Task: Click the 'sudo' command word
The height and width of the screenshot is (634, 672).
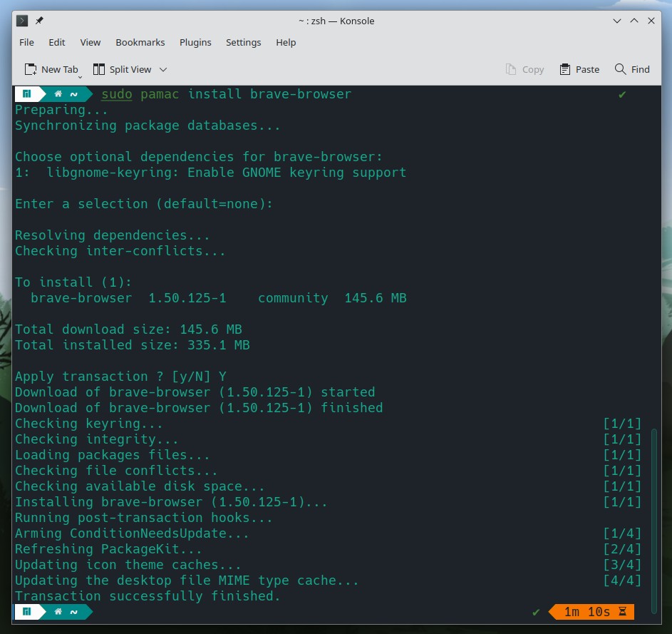Action: pos(117,94)
